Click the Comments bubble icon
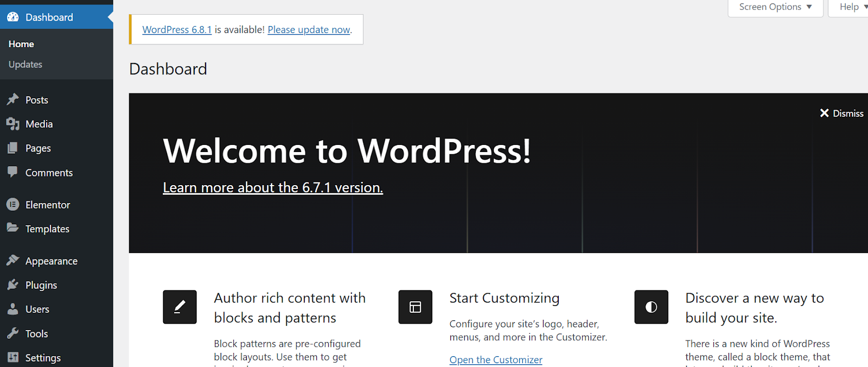This screenshot has height=367, width=868. (13, 172)
